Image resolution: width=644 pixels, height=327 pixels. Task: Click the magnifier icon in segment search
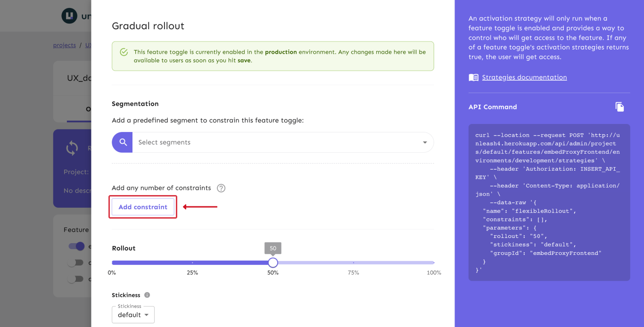[x=123, y=142]
